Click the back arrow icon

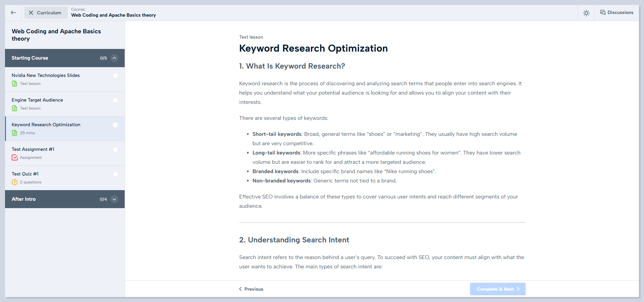(13, 13)
